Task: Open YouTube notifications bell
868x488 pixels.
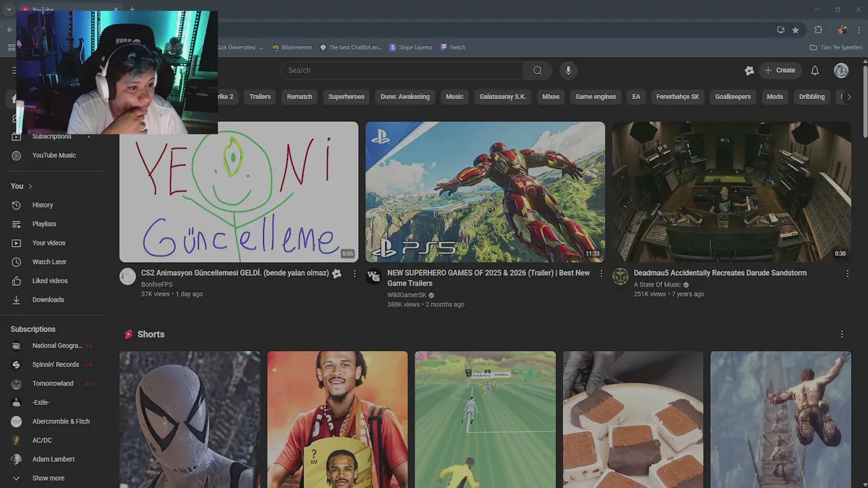Action: point(815,70)
